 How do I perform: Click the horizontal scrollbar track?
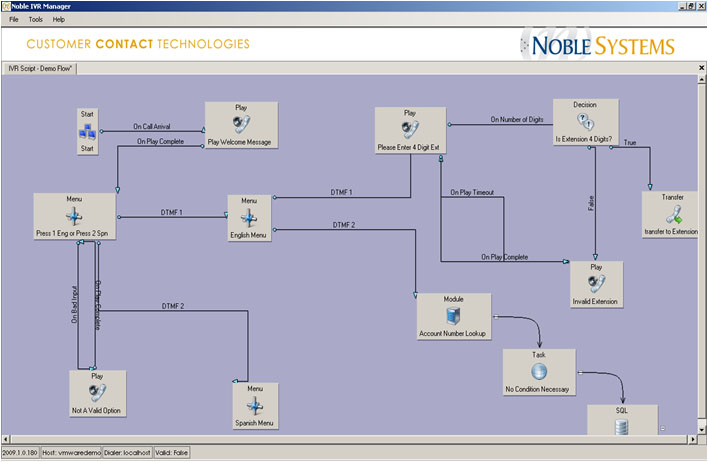pos(349,439)
